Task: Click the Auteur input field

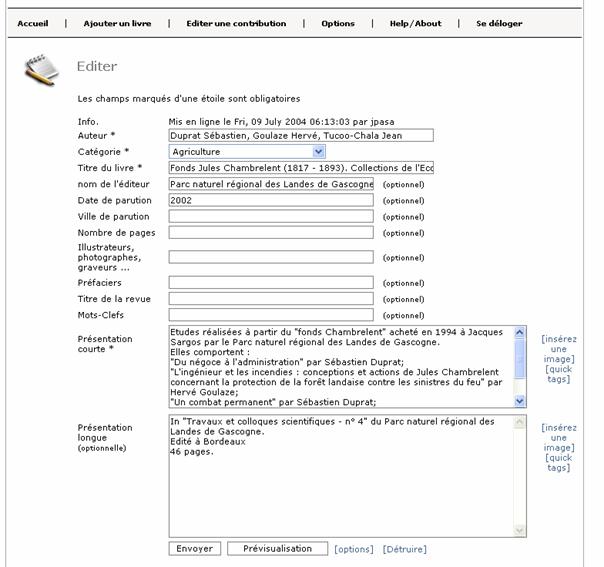Action: tap(301, 136)
